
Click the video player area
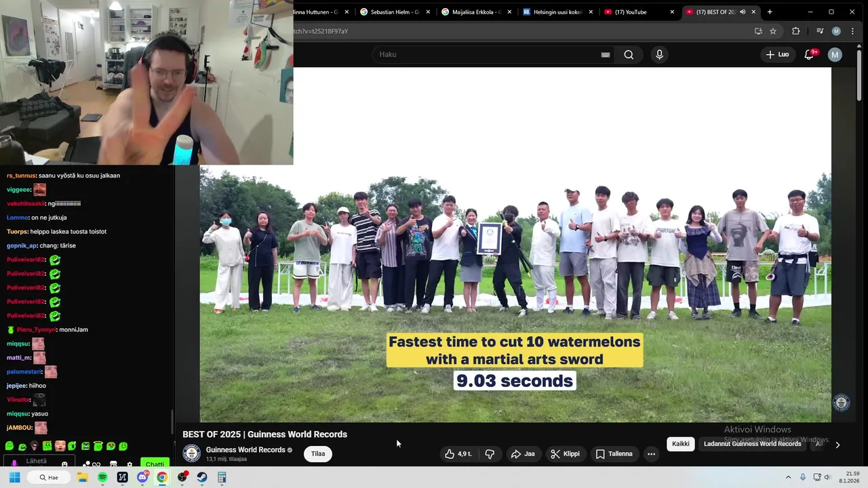(x=515, y=244)
